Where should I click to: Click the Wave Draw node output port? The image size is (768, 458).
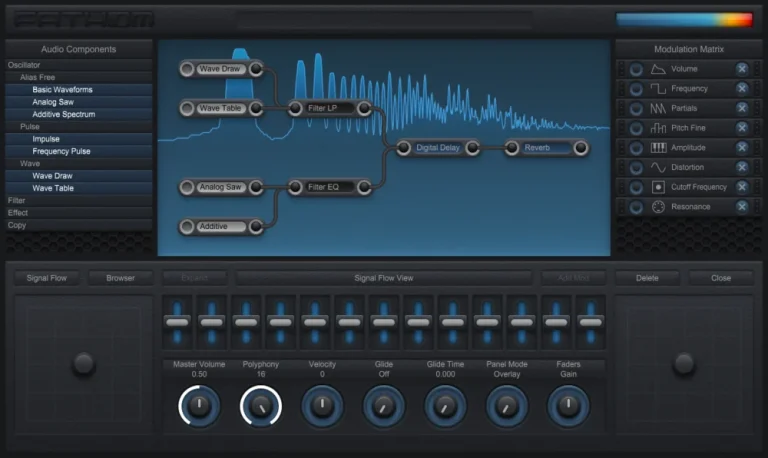click(256, 69)
